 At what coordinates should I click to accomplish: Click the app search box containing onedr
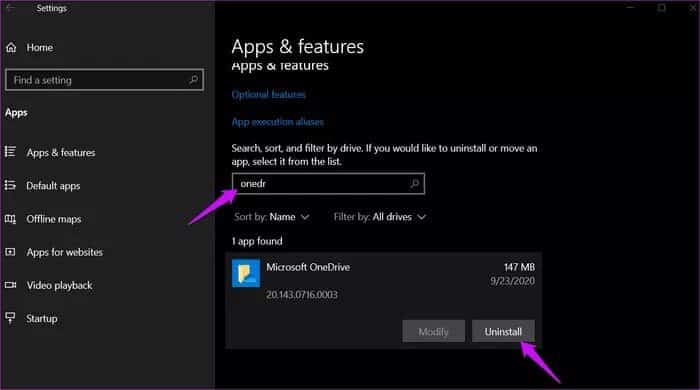[x=328, y=183]
